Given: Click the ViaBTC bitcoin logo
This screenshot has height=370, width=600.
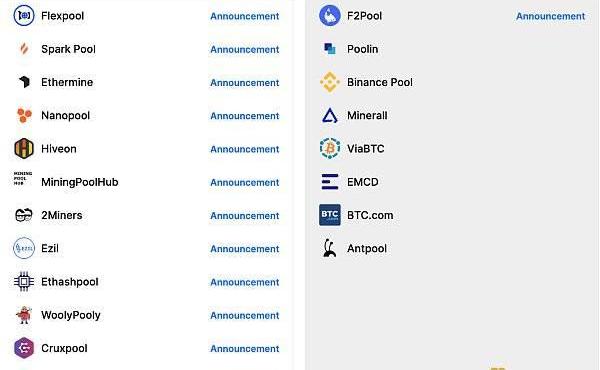Looking at the screenshot, I should (x=329, y=148).
